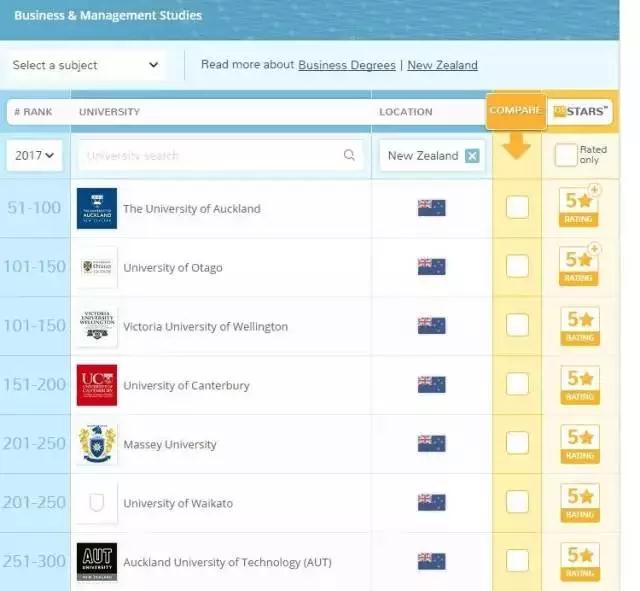Click the University of Canterbury red logo

tap(97, 385)
